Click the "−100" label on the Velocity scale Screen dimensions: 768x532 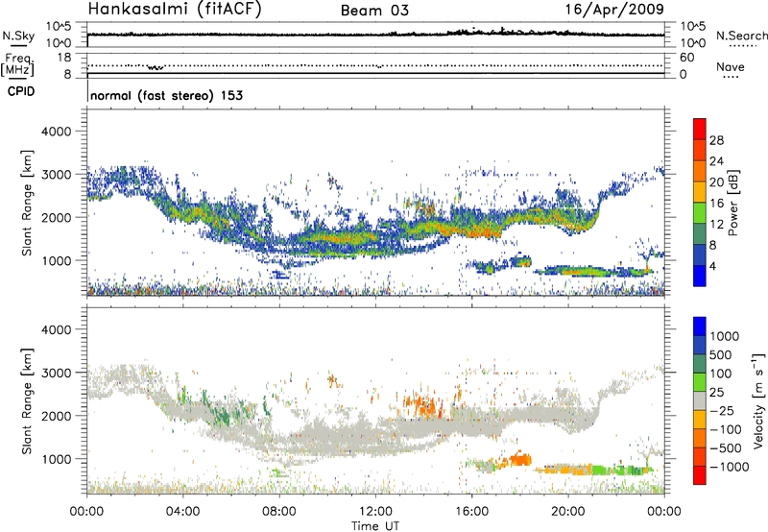(x=728, y=429)
